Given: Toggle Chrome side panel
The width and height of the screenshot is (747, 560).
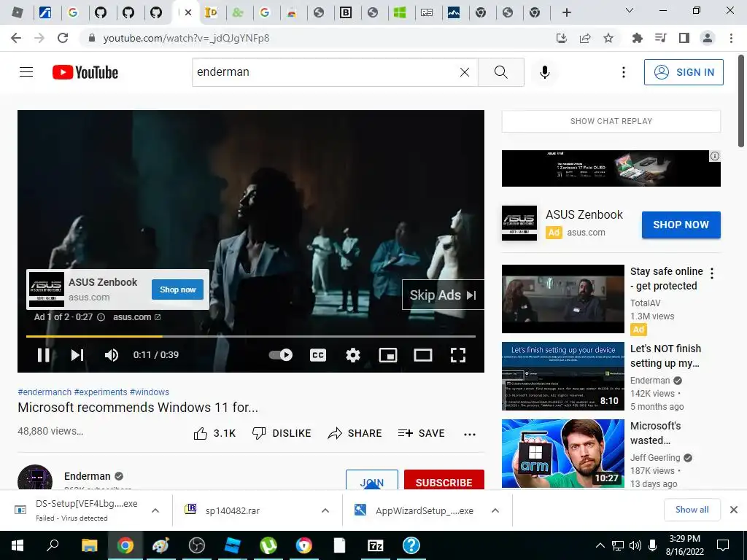Looking at the screenshot, I should coord(684,38).
